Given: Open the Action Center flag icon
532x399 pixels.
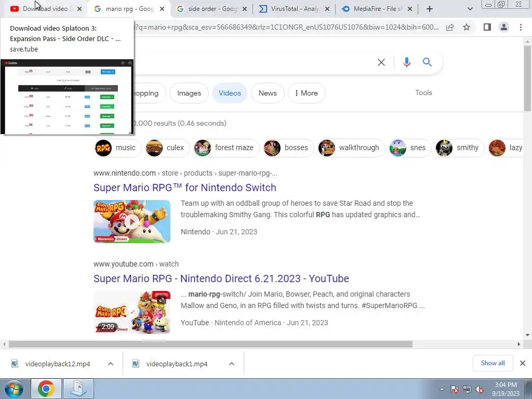Looking at the screenshot, I should (x=455, y=389).
